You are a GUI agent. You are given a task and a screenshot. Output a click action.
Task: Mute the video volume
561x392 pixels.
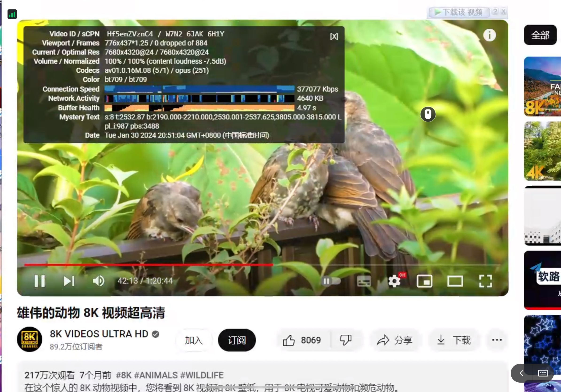pyautogui.click(x=99, y=281)
